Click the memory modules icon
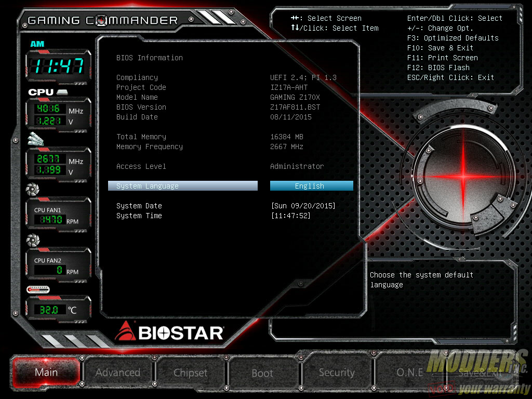Screen dimensions: 532x399 pos(36,139)
